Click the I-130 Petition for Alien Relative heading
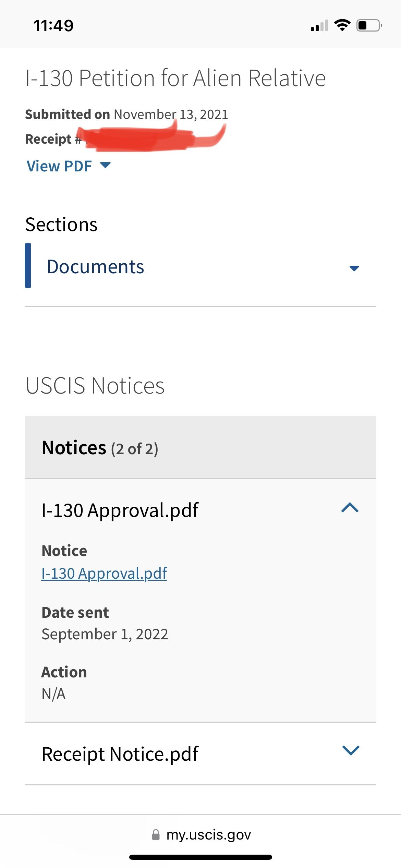 click(175, 78)
